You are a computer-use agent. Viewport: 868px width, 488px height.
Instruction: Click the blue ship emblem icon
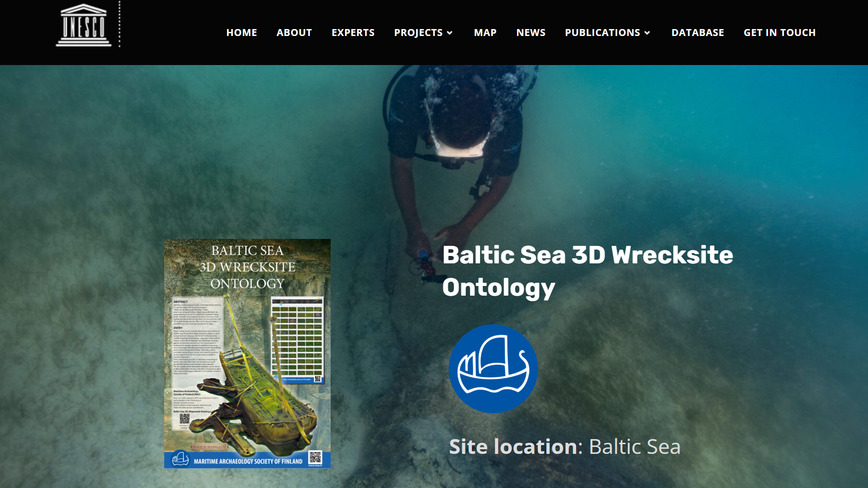tap(493, 369)
